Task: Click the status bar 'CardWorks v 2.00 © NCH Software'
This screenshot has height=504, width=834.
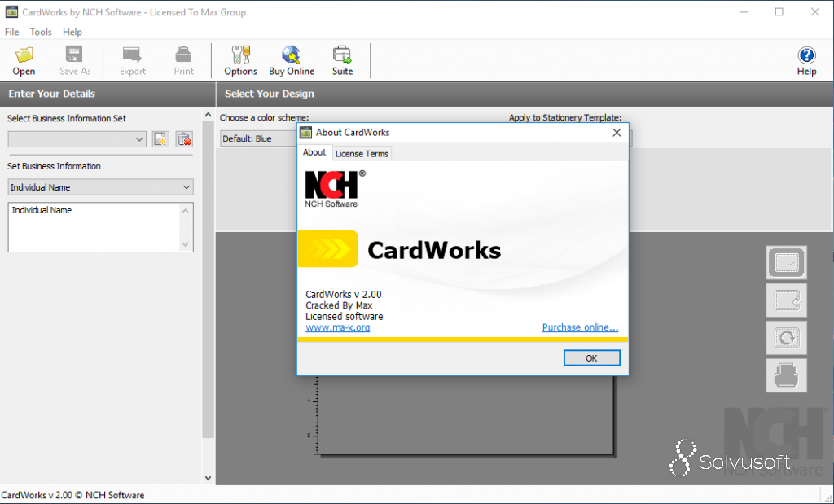Action: 72,495
